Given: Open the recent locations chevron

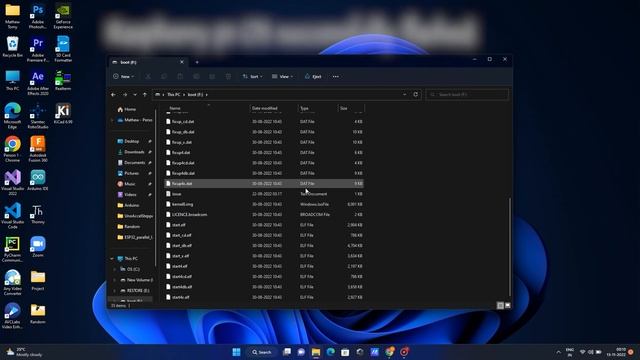Looking at the screenshot, I should tap(135, 95).
